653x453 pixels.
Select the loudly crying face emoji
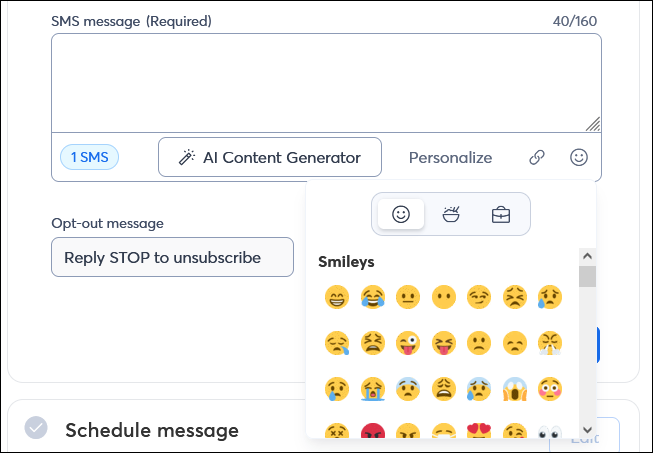tap(373, 389)
